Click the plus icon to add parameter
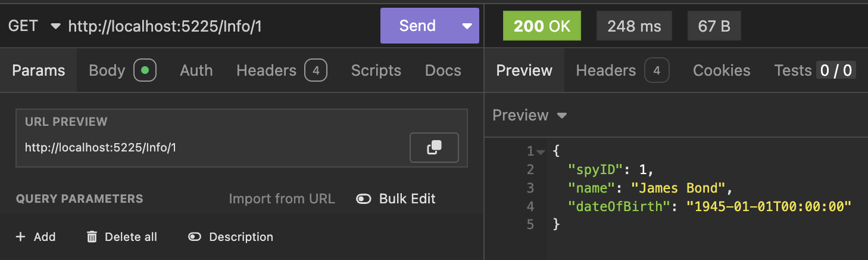The image size is (868, 260). [x=21, y=237]
